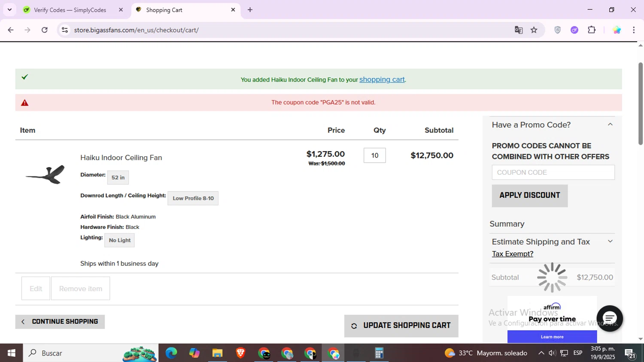Click the page vertical scrollbar
Image resolution: width=644 pixels, height=362 pixels.
[x=641, y=103]
